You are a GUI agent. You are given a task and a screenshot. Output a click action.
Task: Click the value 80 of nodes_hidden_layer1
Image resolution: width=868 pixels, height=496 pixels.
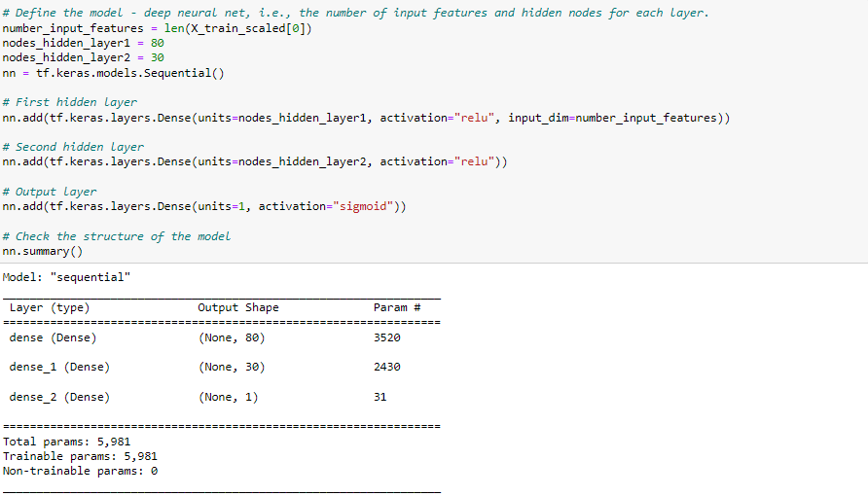pos(158,43)
